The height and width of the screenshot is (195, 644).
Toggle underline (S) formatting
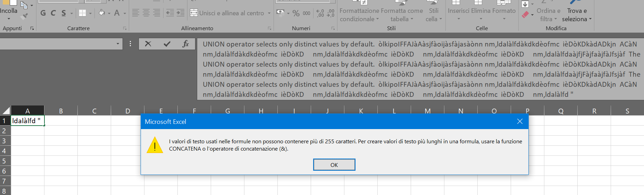64,13
